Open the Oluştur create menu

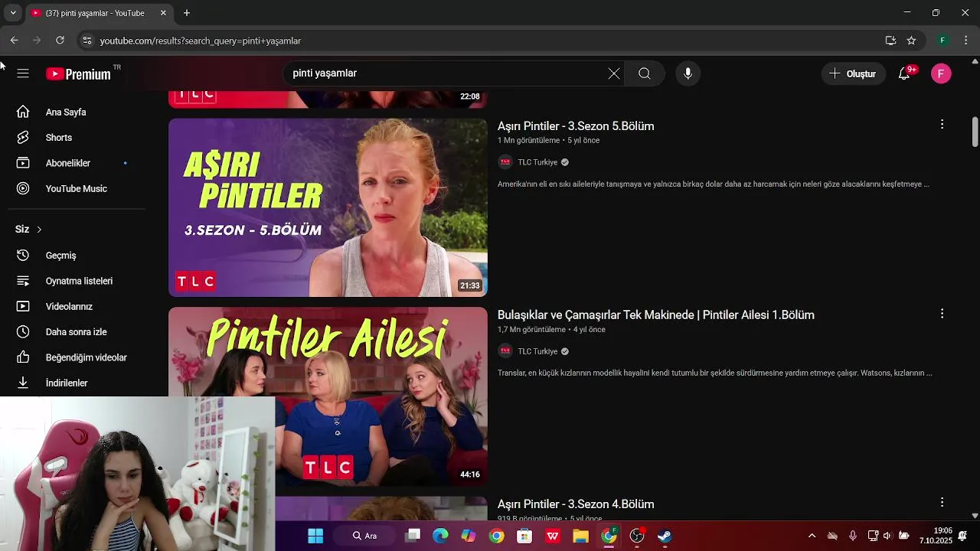tap(853, 73)
